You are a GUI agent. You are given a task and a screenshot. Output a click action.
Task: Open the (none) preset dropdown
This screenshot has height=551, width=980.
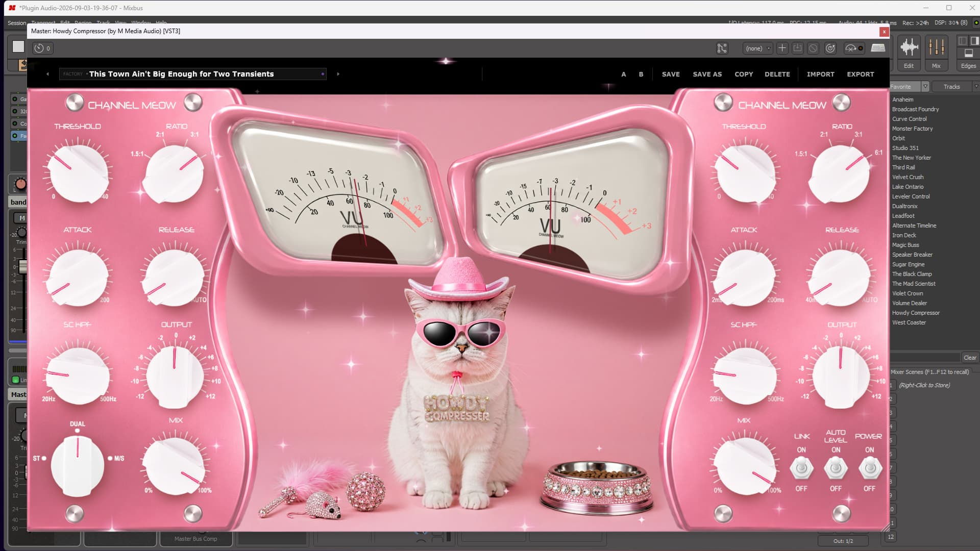(757, 48)
